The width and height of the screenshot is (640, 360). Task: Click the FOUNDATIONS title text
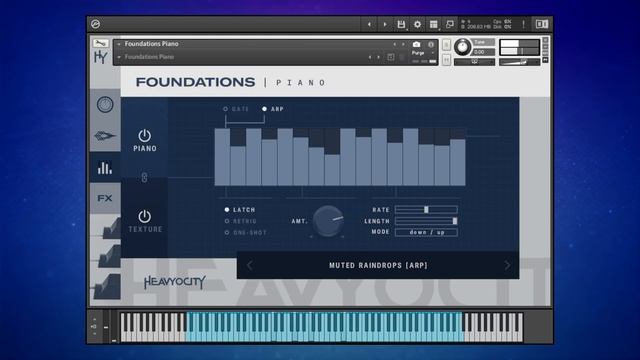coord(196,82)
